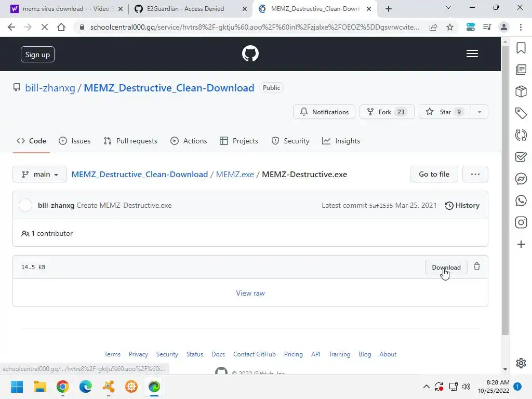Click Go to file button
This screenshot has height=399, width=532.
(x=434, y=174)
